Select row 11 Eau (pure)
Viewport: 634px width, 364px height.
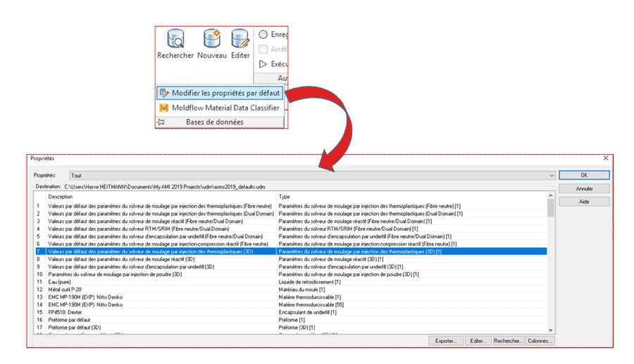291,282
